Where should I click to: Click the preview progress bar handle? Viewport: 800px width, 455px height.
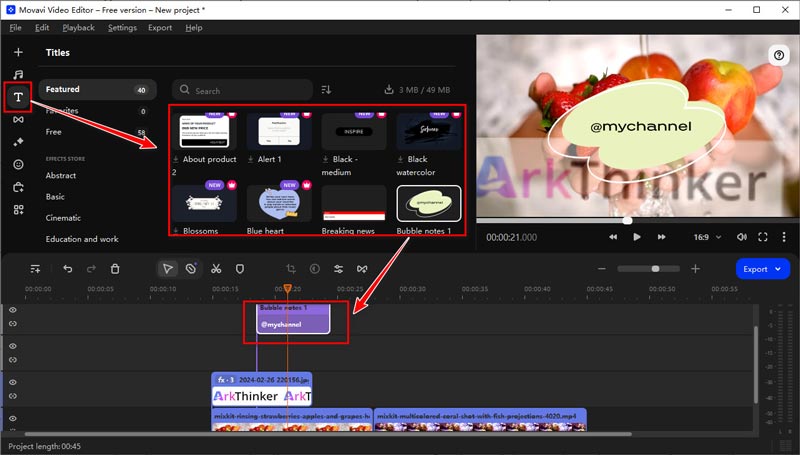coord(627,220)
